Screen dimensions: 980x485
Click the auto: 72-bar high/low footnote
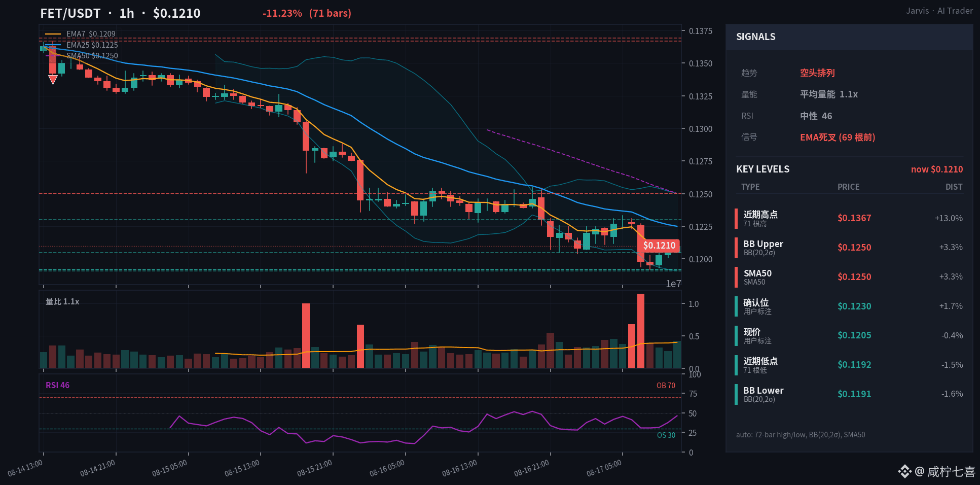[x=801, y=435]
